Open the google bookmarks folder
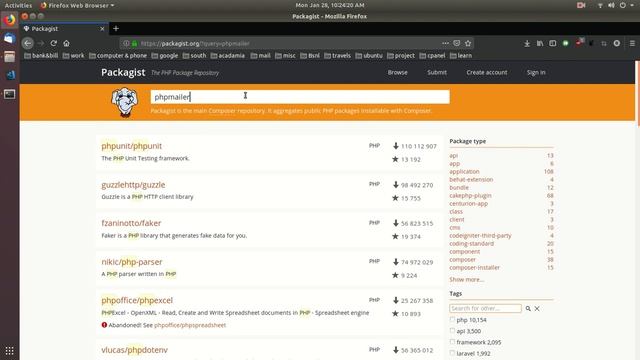The height and width of the screenshot is (360, 640). tap(165, 56)
